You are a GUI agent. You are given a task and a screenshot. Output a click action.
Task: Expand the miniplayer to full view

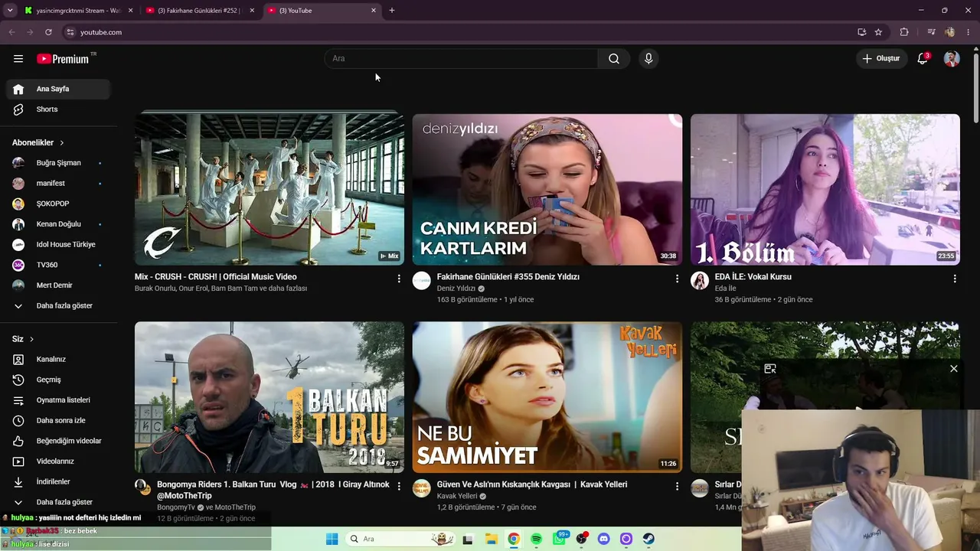click(770, 369)
